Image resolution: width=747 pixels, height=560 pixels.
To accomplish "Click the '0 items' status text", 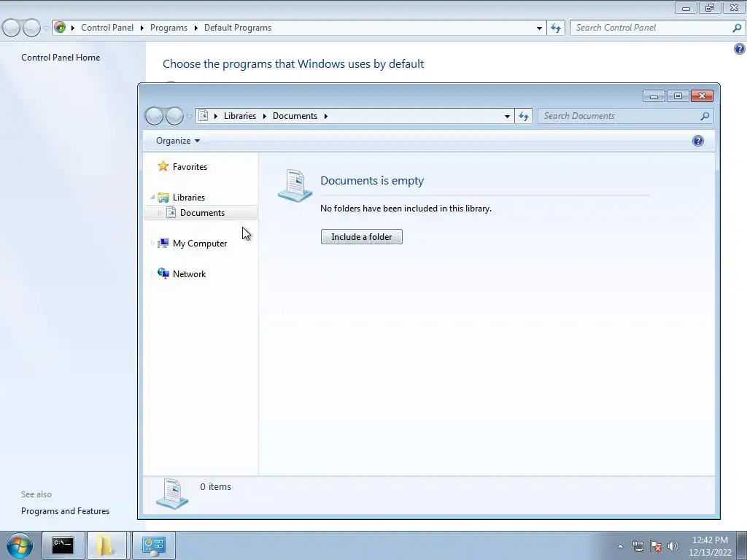I will point(215,486).
